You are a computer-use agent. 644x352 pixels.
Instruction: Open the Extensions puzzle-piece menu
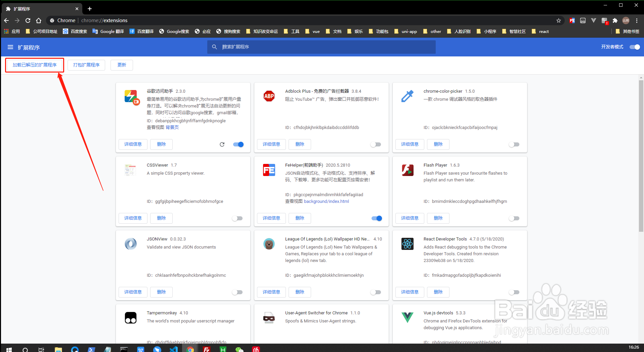pos(615,20)
